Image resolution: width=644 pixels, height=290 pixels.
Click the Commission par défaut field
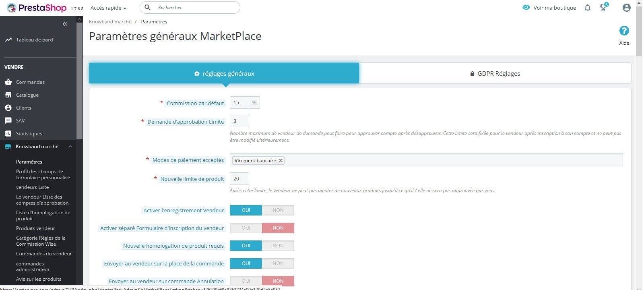[x=239, y=103]
